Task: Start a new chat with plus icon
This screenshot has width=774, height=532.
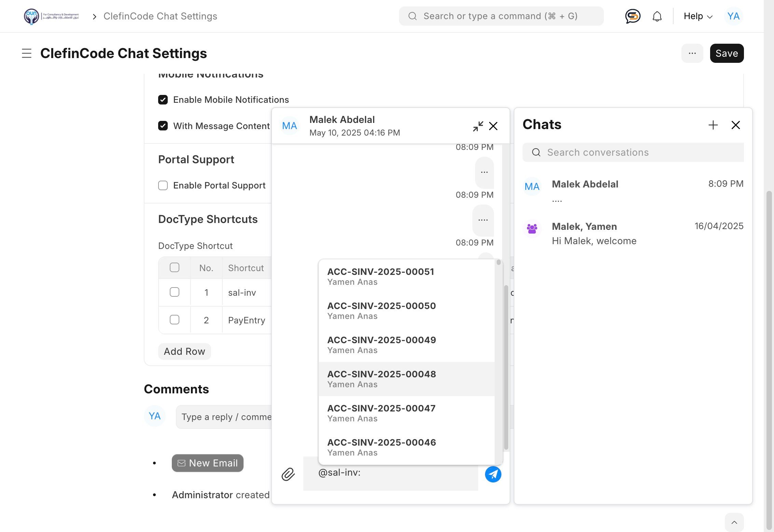Action: 713,125
